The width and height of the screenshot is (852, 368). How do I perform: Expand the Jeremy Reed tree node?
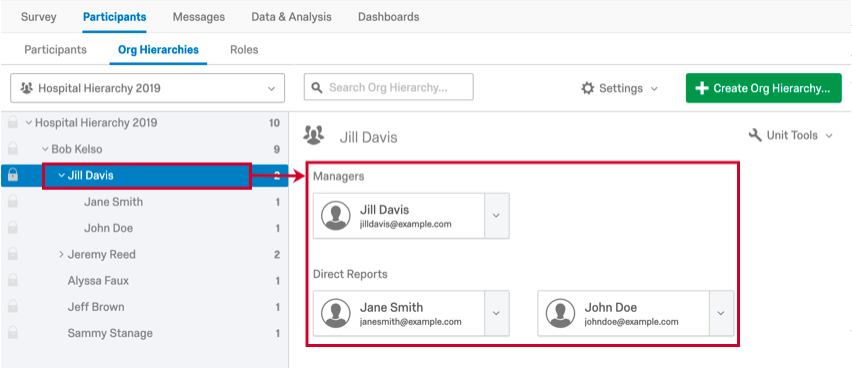click(61, 254)
